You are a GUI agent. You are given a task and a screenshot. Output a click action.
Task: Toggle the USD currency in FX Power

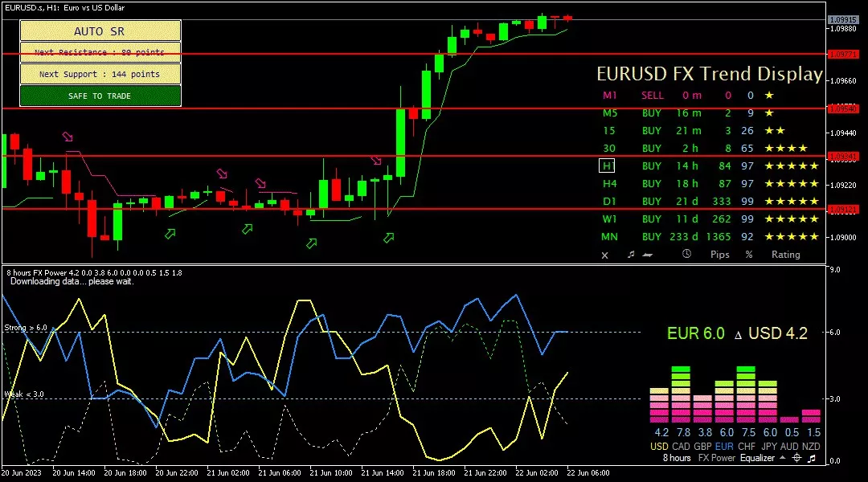[659, 446]
